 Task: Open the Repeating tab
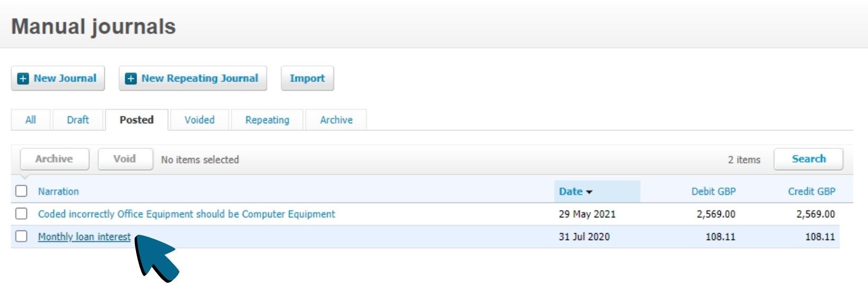click(267, 120)
